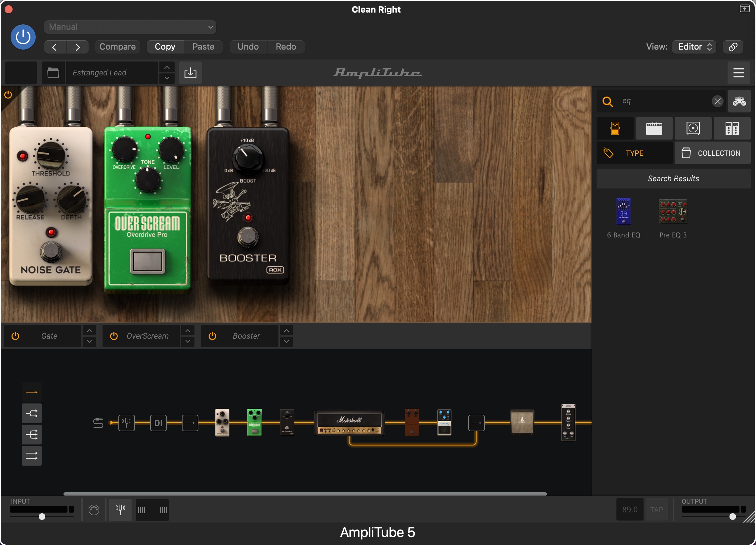Open the custom shop icon
The image size is (756, 545).
pos(739,101)
